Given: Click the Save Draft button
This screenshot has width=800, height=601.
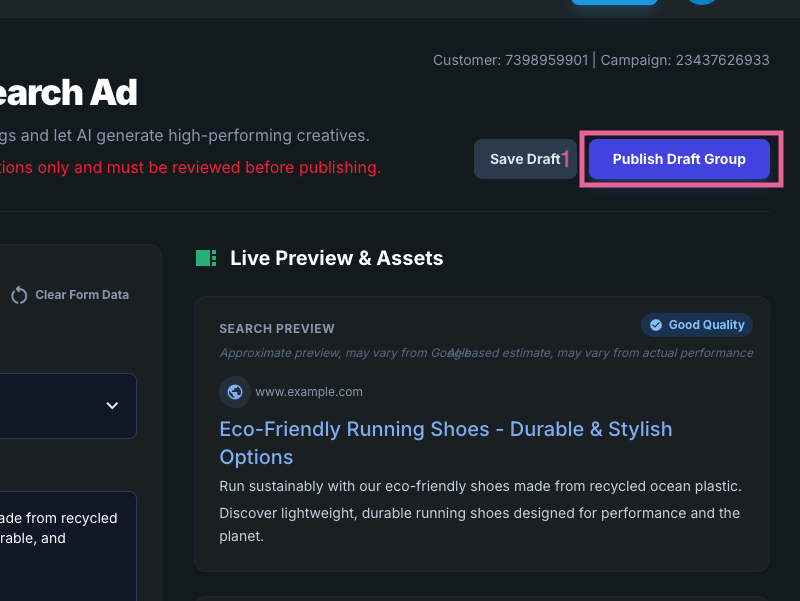Looking at the screenshot, I should [x=525, y=158].
